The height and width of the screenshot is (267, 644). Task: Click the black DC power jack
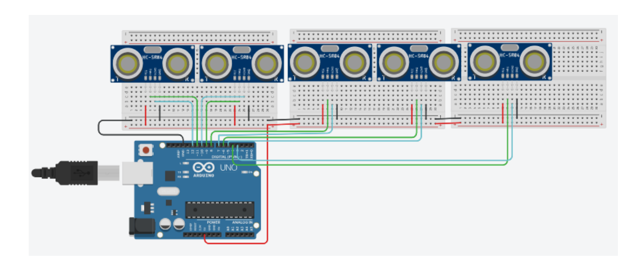click(x=140, y=227)
